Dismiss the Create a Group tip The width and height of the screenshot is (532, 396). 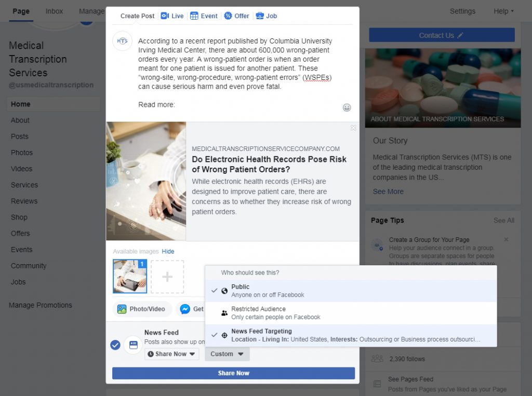coord(506,239)
